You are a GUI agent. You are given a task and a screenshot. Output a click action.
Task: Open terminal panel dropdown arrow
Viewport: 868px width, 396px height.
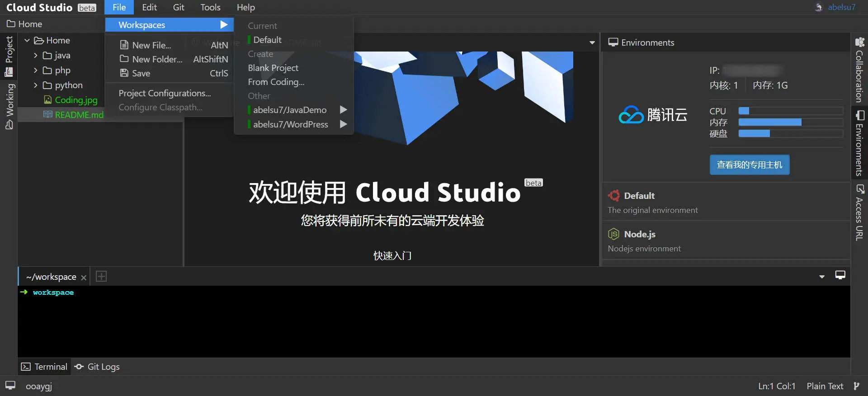pyautogui.click(x=822, y=276)
